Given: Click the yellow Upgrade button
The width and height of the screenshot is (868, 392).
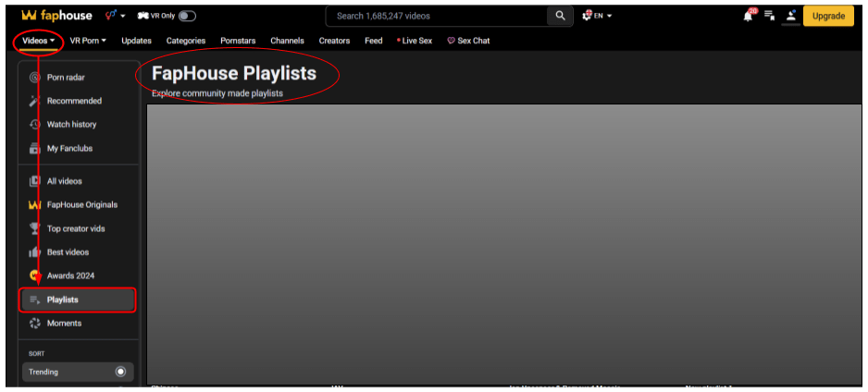Looking at the screenshot, I should click(x=828, y=16).
